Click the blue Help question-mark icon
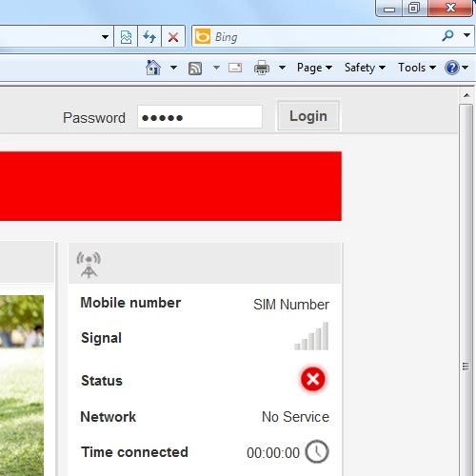Image resolution: width=476 pixels, height=476 pixels. (452, 68)
